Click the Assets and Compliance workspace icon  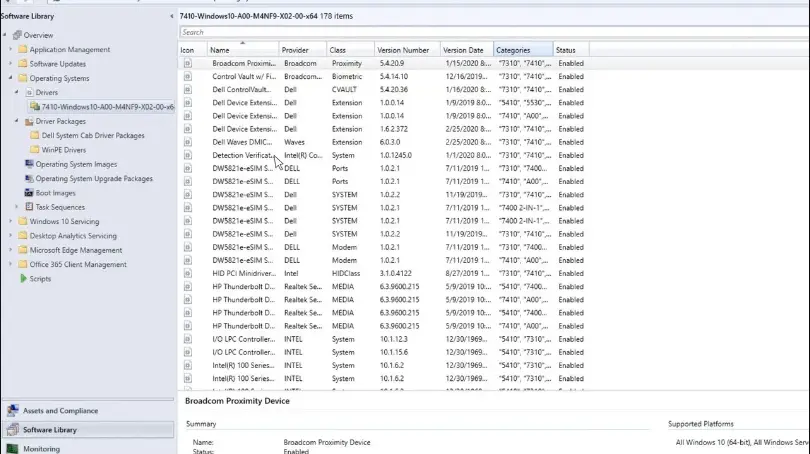click(13, 411)
